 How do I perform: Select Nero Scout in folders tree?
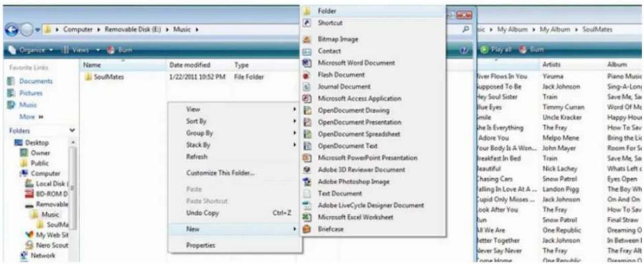[48, 246]
